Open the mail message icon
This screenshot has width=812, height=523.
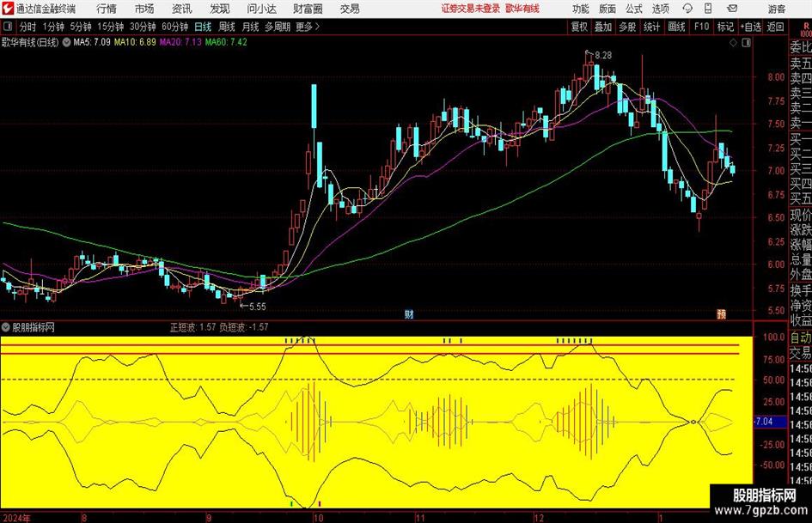coord(732,9)
